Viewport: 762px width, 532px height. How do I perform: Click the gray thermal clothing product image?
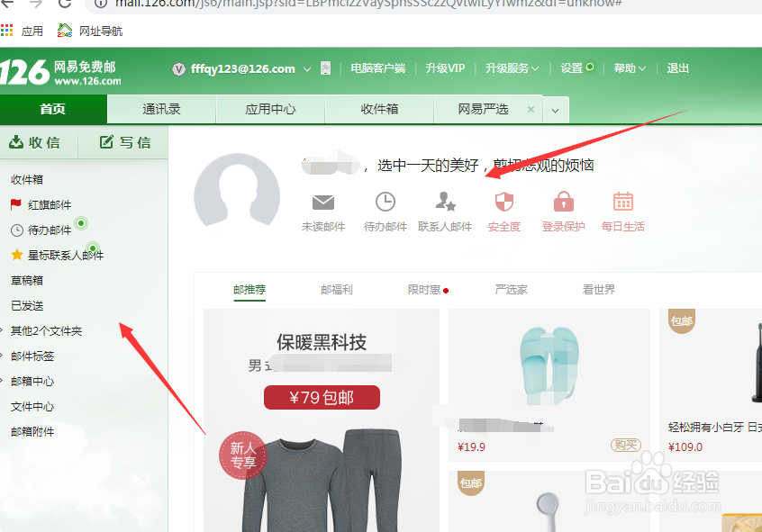coord(322,481)
